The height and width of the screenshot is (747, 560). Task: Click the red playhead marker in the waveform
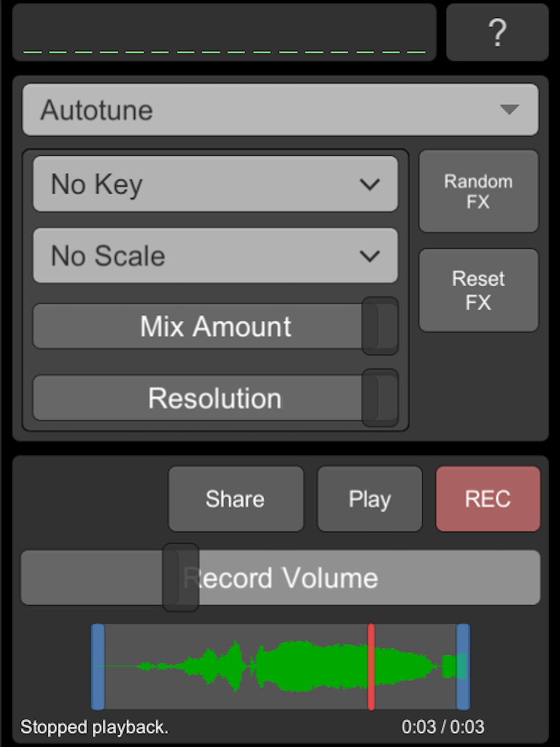(x=371, y=666)
